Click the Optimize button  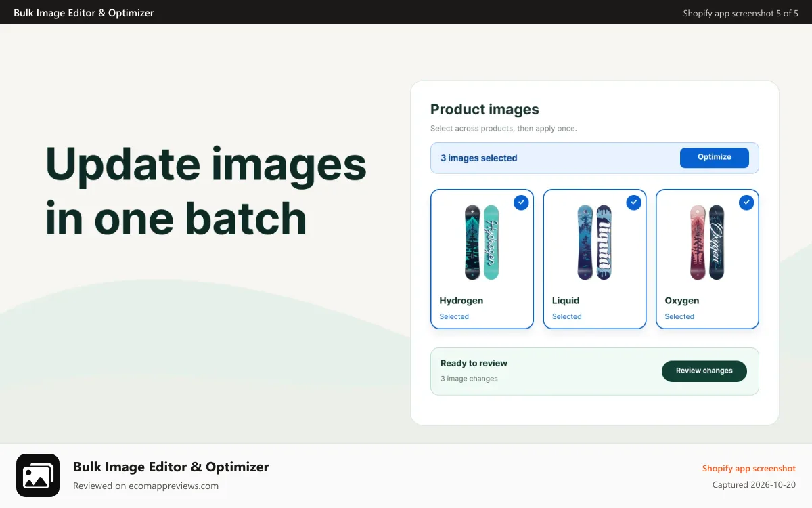[715, 157]
